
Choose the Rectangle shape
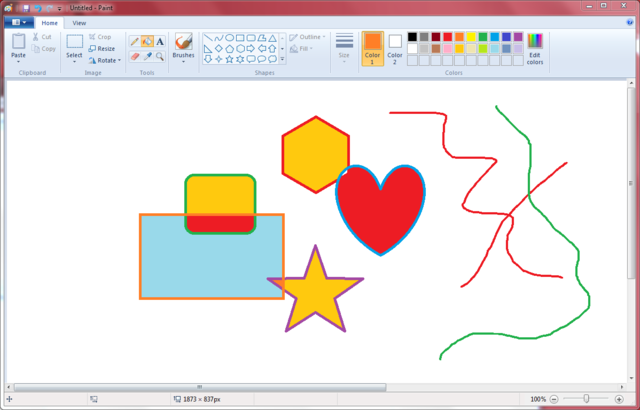pos(240,38)
